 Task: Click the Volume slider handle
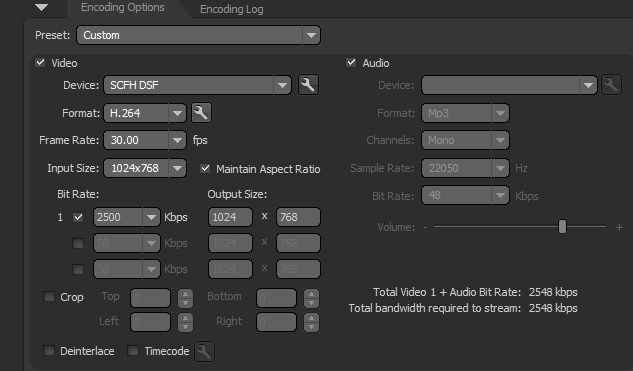[x=562, y=226]
